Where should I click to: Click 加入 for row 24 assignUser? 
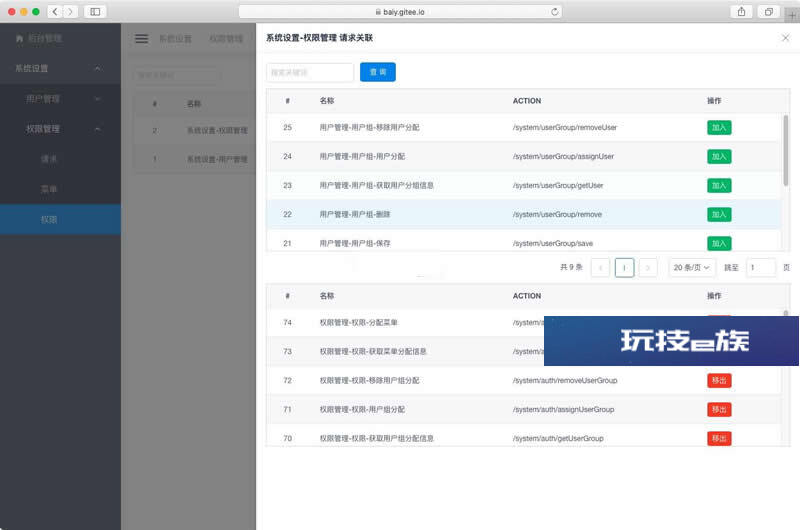coord(719,157)
